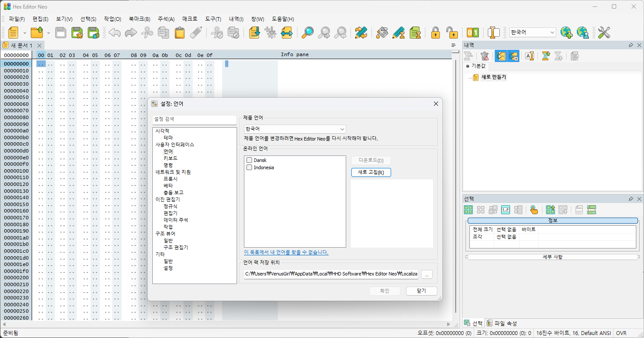Click the 설정 검색 search field
644x338 pixels.
click(194, 120)
